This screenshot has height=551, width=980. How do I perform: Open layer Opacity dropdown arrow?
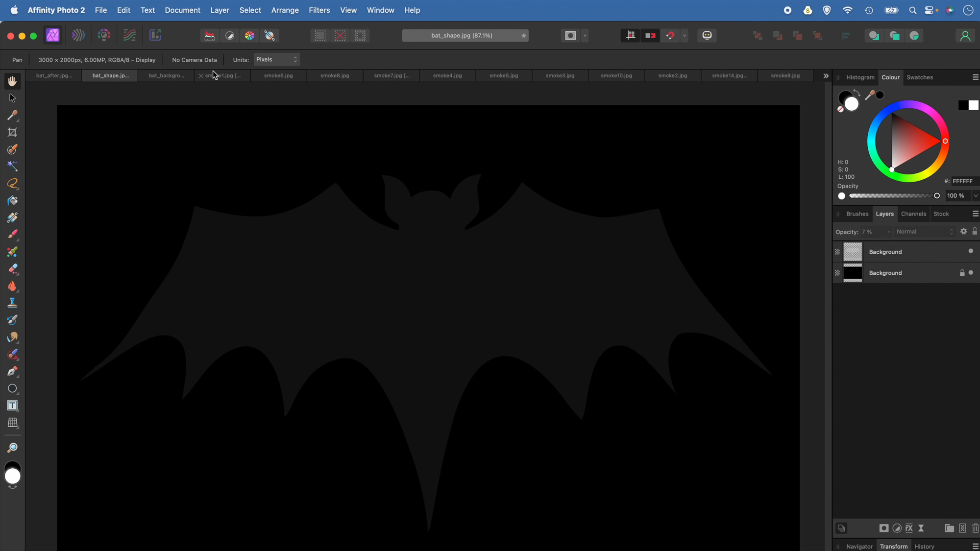point(889,232)
